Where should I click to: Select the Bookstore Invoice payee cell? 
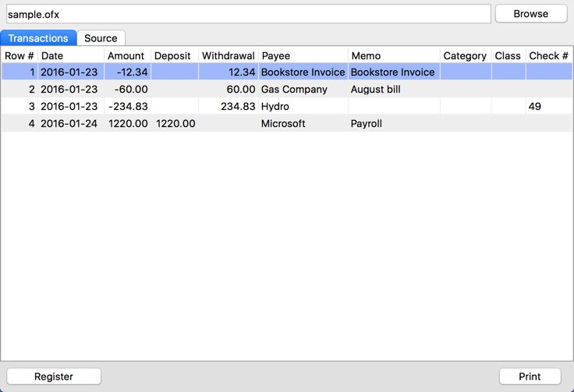click(x=303, y=72)
